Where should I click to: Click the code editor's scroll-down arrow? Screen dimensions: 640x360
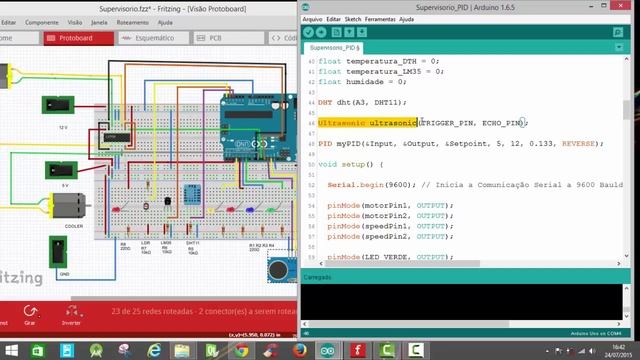tap(627, 256)
